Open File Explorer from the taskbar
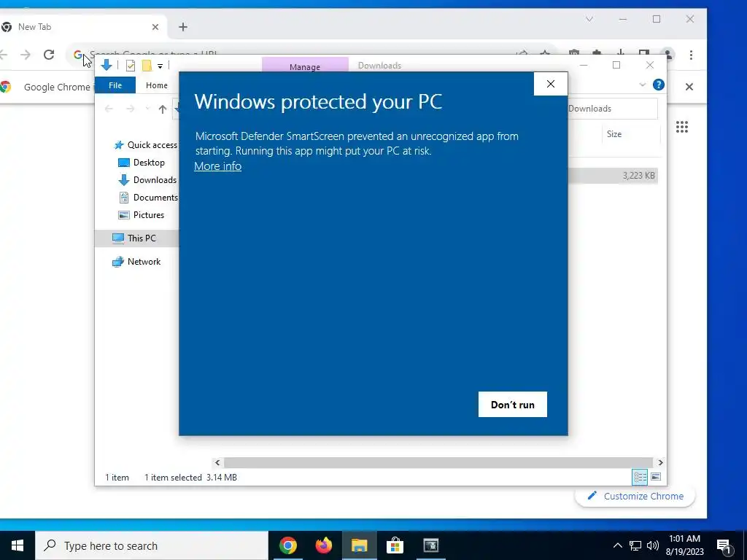Image resolution: width=747 pixels, height=560 pixels. (359, 545)
